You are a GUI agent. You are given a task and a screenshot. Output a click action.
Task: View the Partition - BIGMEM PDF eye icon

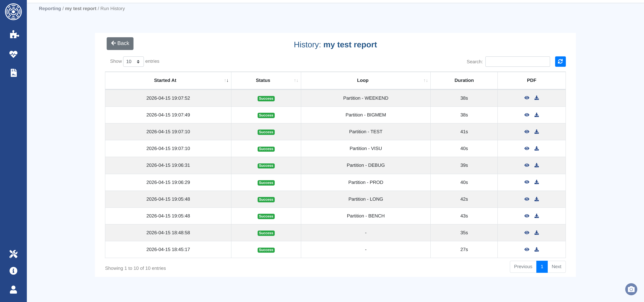526,115
